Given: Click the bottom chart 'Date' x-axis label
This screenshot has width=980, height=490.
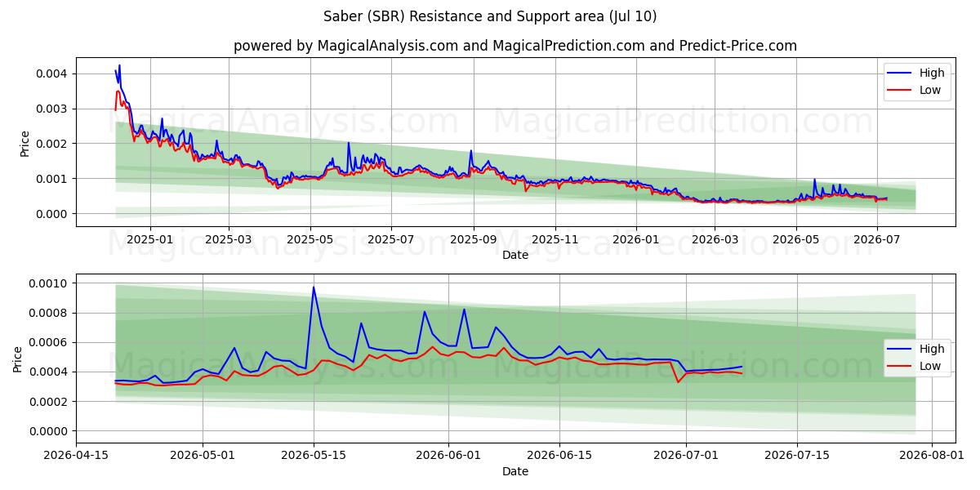Looking at the screenshot, I should [515, 471].
